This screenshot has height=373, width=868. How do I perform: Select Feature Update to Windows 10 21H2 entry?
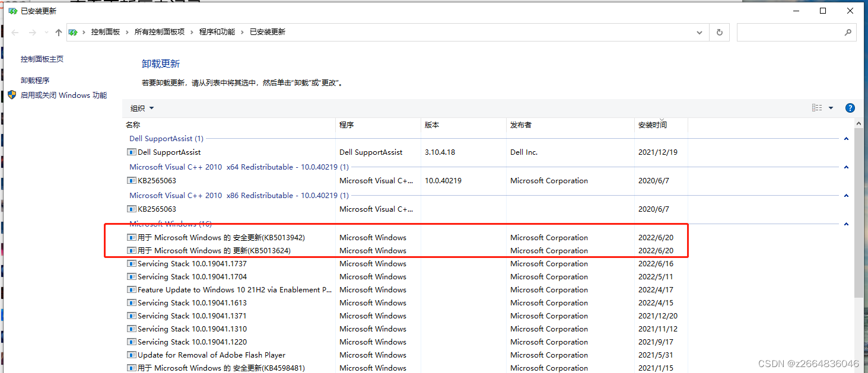[x=235, y=290]
